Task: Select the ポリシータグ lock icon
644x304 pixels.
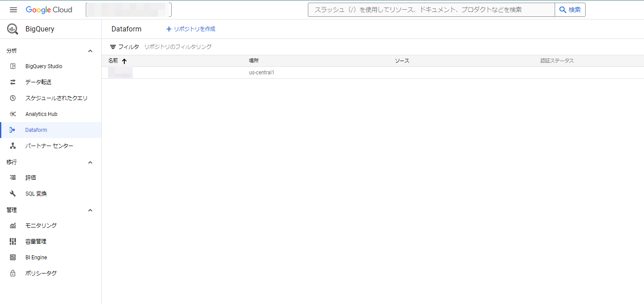Action: tap(12, 273)
